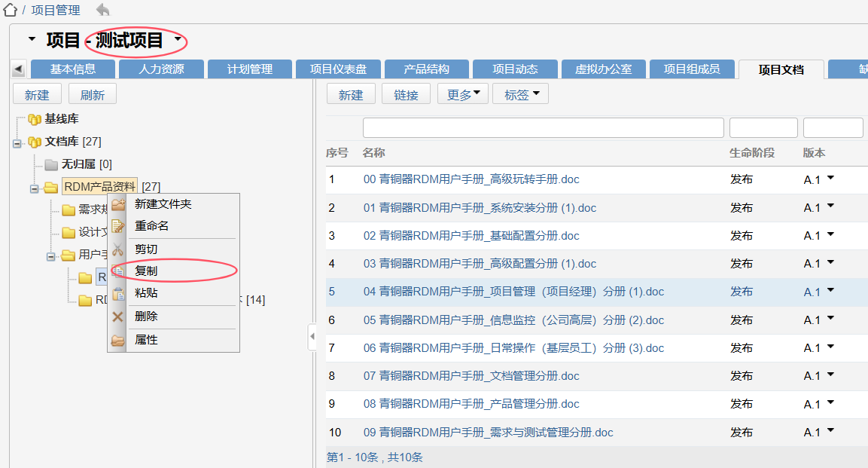Image resolution: width=868 pixels, height=468 pixels.
Task: Open version dropdown for row 1 A.1
Action: click(830, 178)
